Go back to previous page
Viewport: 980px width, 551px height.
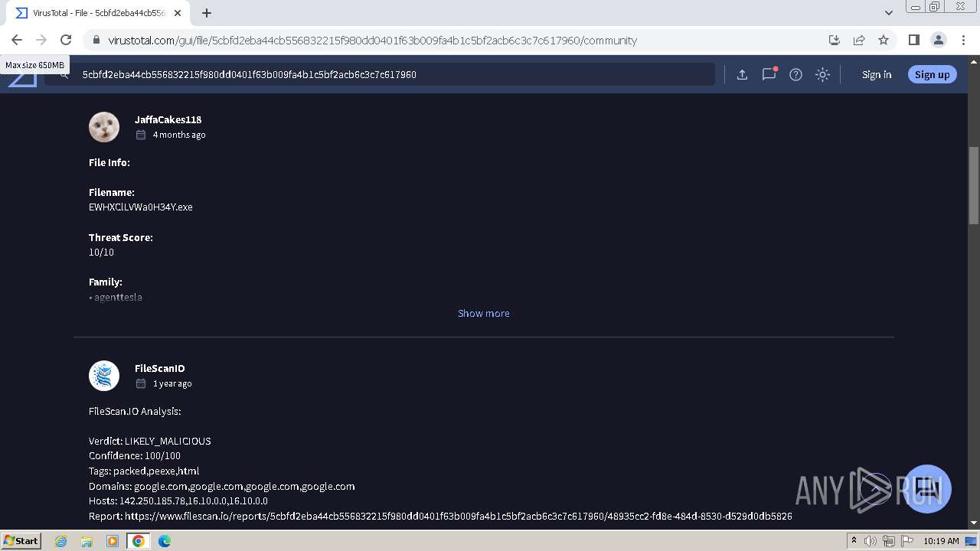17,40
